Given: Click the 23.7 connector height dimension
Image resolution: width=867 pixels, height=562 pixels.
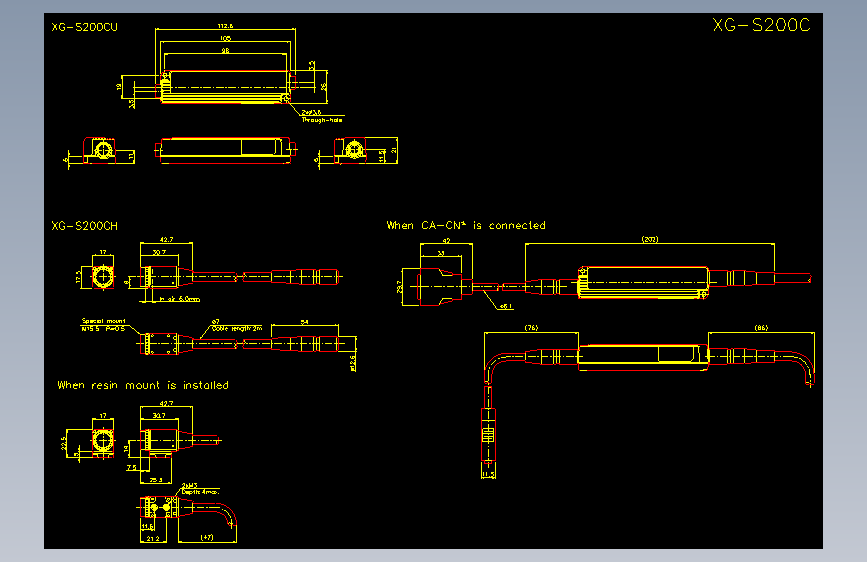Looking at the screenshot, I should click(399, 287).
